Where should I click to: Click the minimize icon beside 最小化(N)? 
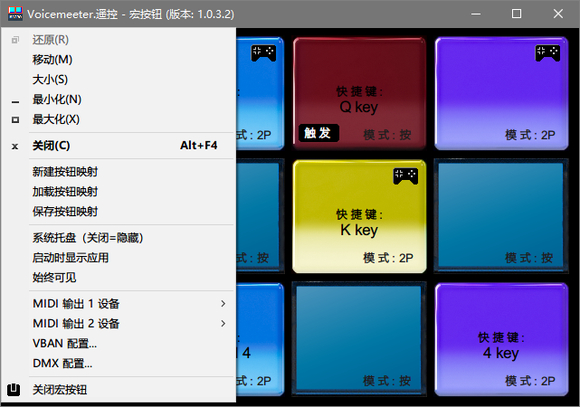(15, 101)
